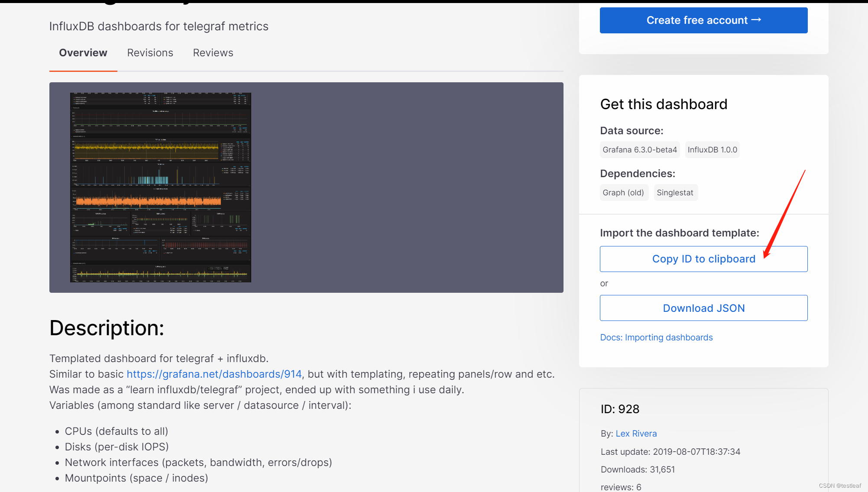Open the dashboard preview screenshot thumbnail
868x492 pixels.
click(x=161, y=188)
